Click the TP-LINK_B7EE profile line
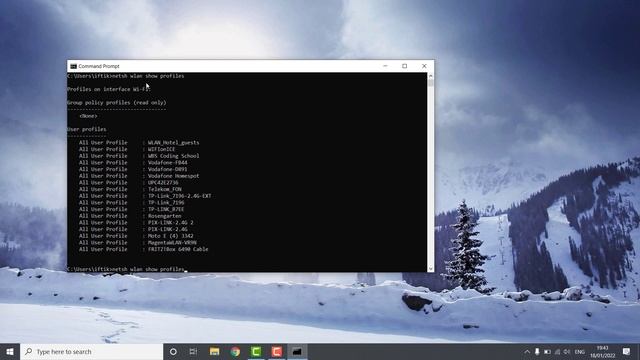Image resolution: width=640 pixels, height=360 pixels. click(131, 209)
